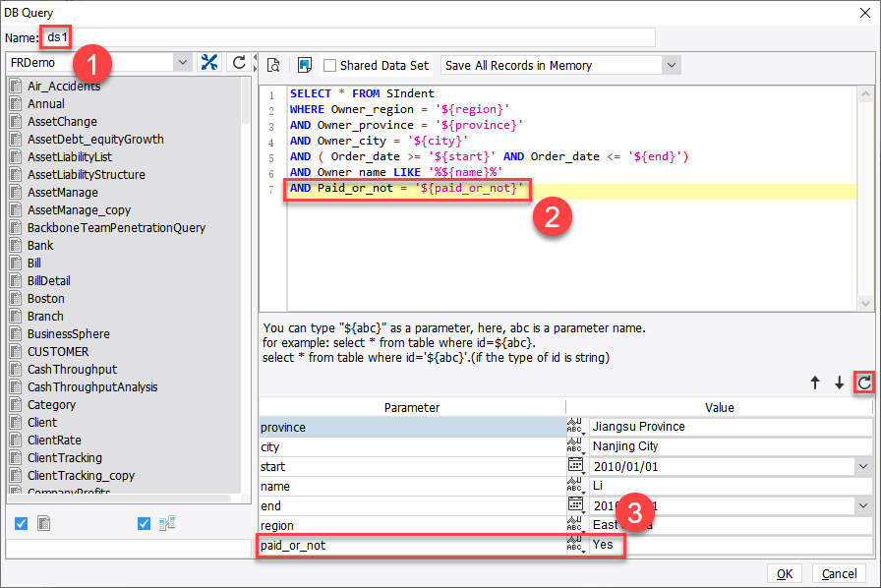Refresh the parameter list
881x588 pixels.
click(864, 382)
